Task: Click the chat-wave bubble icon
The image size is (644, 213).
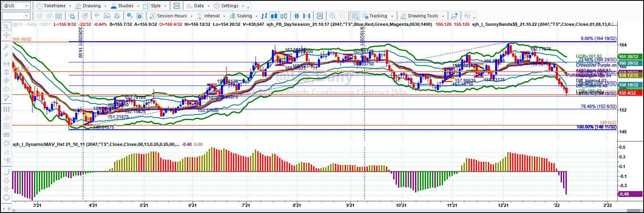Action: tap(467, 16)
